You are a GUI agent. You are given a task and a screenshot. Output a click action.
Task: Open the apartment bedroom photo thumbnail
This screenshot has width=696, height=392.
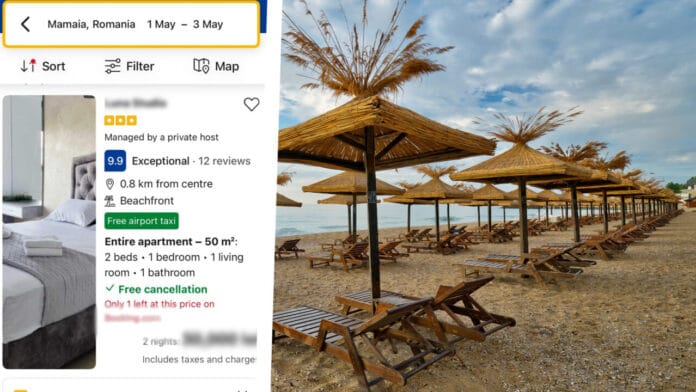pos(49,232)
